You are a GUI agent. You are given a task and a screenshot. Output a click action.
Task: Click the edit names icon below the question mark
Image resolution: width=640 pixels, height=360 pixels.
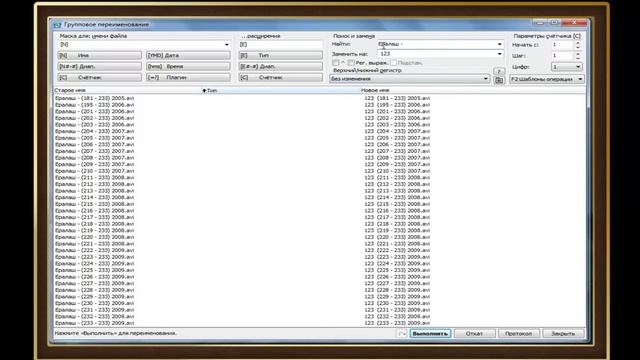(x=499, y=80)
